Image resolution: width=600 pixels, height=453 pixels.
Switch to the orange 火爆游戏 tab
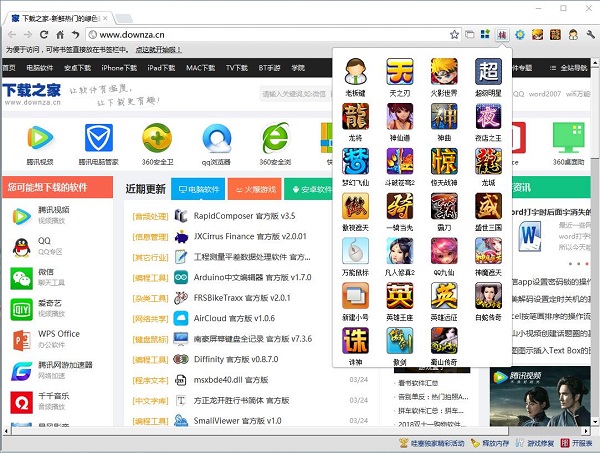tap(254, 189)
